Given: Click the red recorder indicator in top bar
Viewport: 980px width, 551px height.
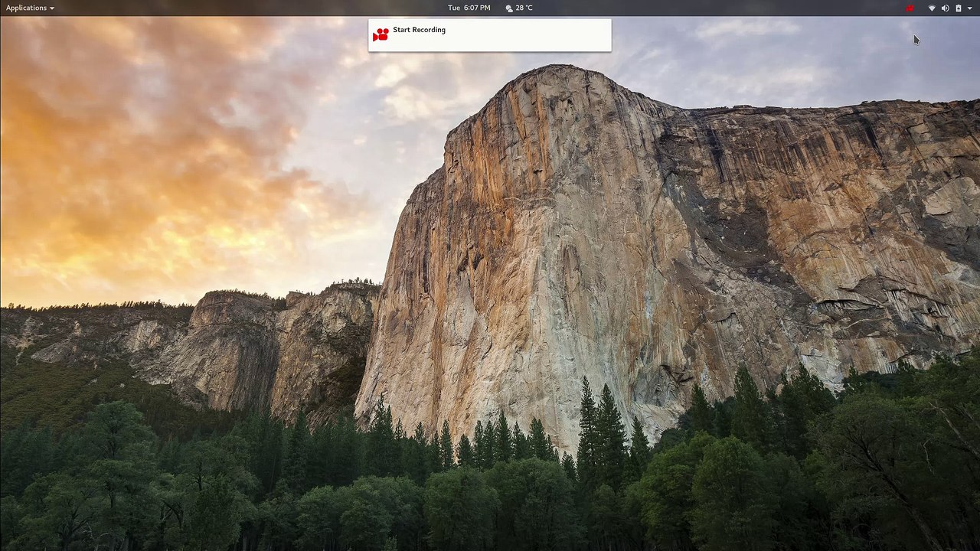Looking at the screenshot, I should coord(910,8).
